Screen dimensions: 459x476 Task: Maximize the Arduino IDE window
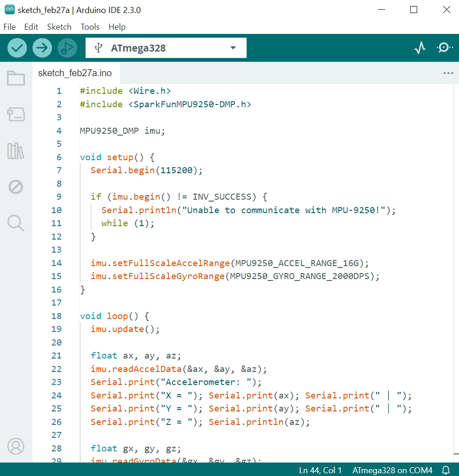click(x=413, y=10)
